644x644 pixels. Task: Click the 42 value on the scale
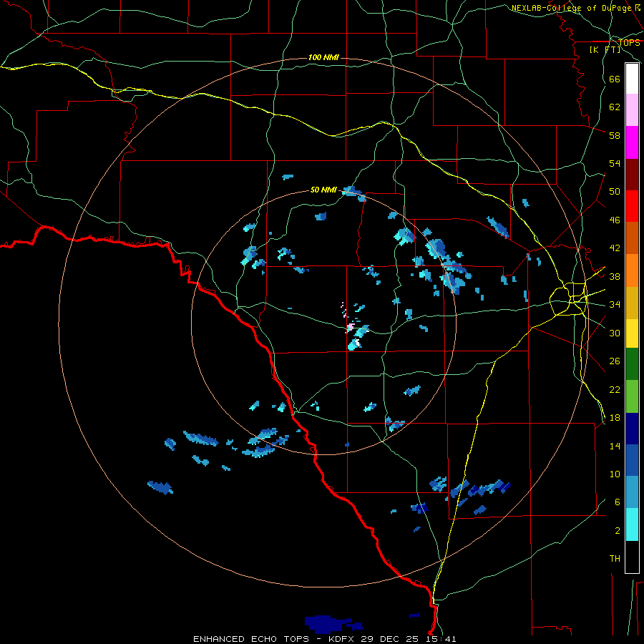click(x=615, y=248)
